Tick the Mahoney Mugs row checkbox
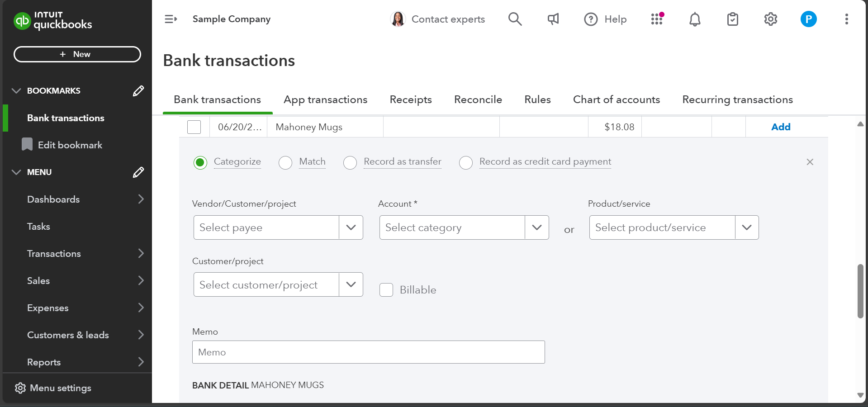The height and width of the screenshot is (407, 868). 194,127
